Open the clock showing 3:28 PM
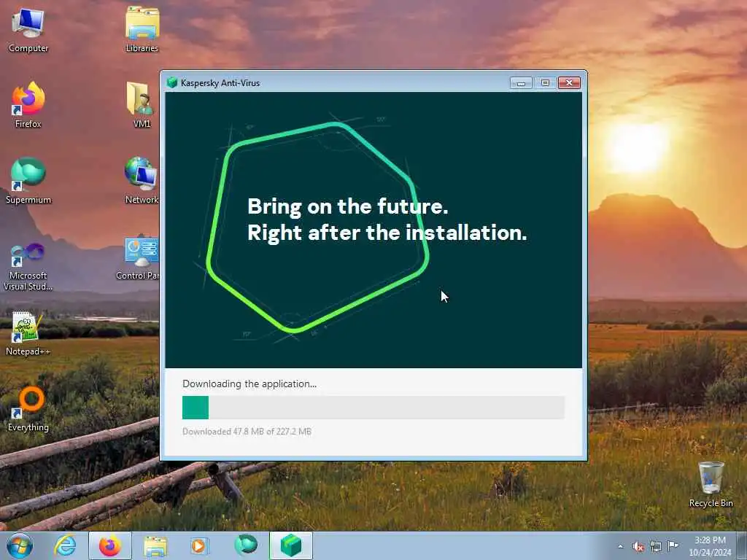Screen dimensions: 747x560 coord(710,546)
